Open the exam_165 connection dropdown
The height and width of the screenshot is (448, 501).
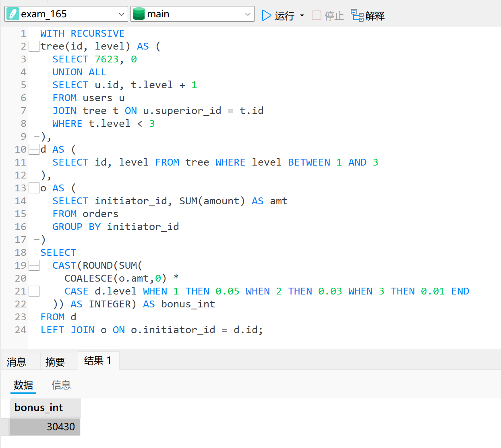[121, 15]
